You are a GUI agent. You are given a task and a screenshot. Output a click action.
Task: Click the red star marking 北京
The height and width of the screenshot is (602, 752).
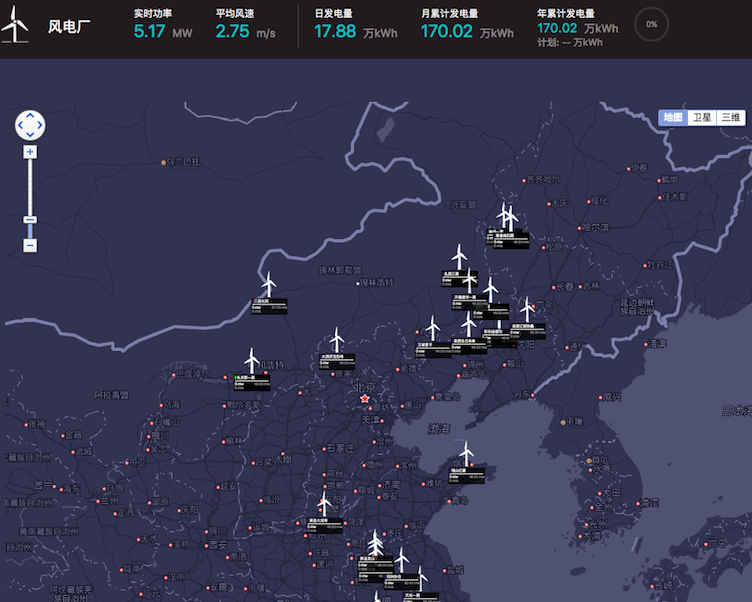coord(365,399)
